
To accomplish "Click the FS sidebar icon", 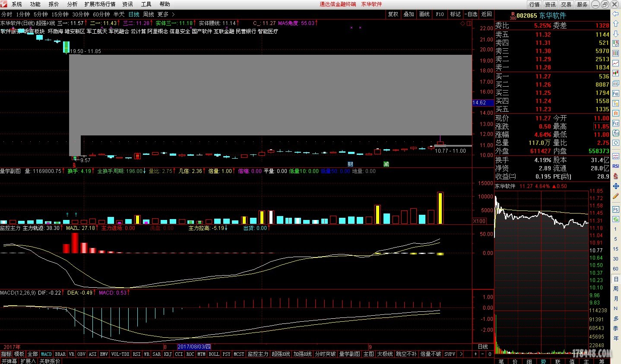I will (616, 209).
